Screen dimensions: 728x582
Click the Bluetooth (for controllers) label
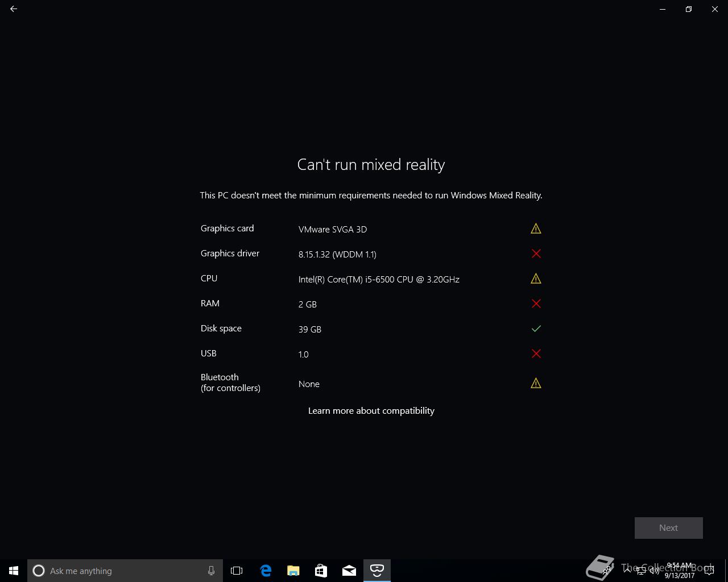click(x=230, y=383)
